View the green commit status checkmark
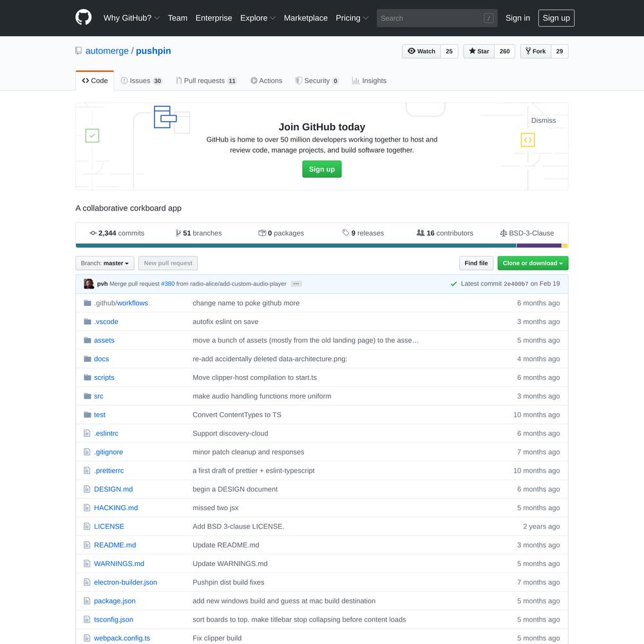The height and width of the screenshot is (644, 644). [x=454, y=284]
